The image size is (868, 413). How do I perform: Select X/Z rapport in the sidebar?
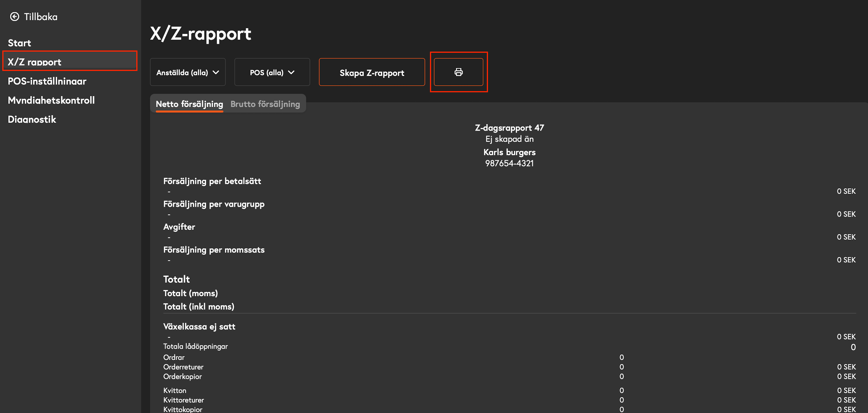click(70, 61)
